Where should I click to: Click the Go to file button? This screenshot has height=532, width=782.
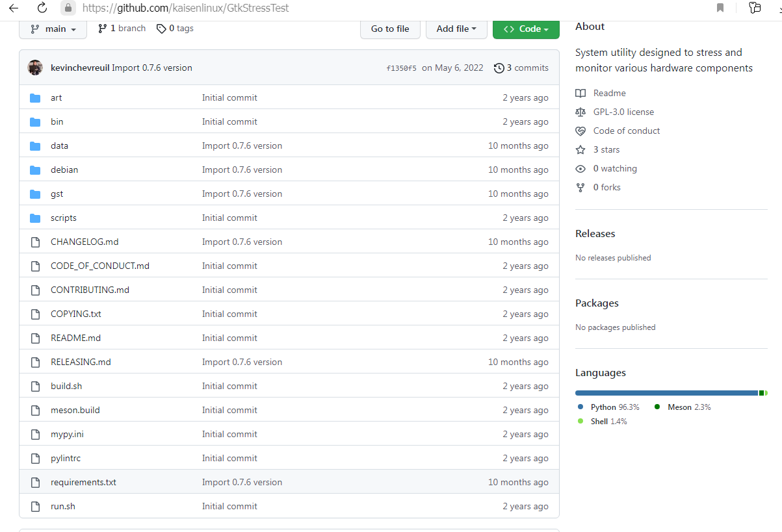coord(390,29)
